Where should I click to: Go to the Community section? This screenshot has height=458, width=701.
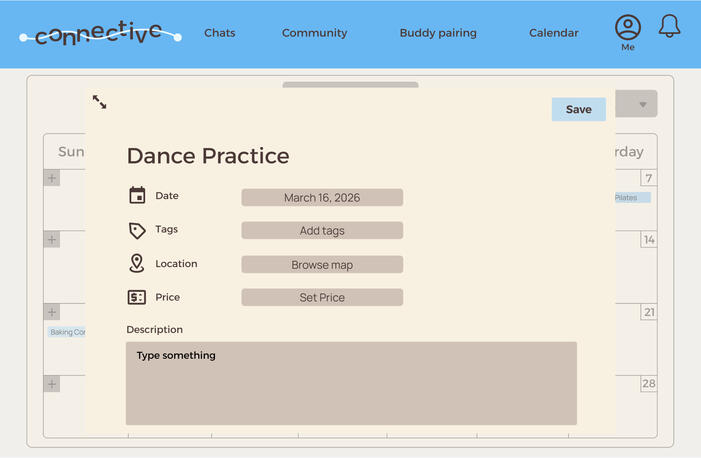[314, 33]
